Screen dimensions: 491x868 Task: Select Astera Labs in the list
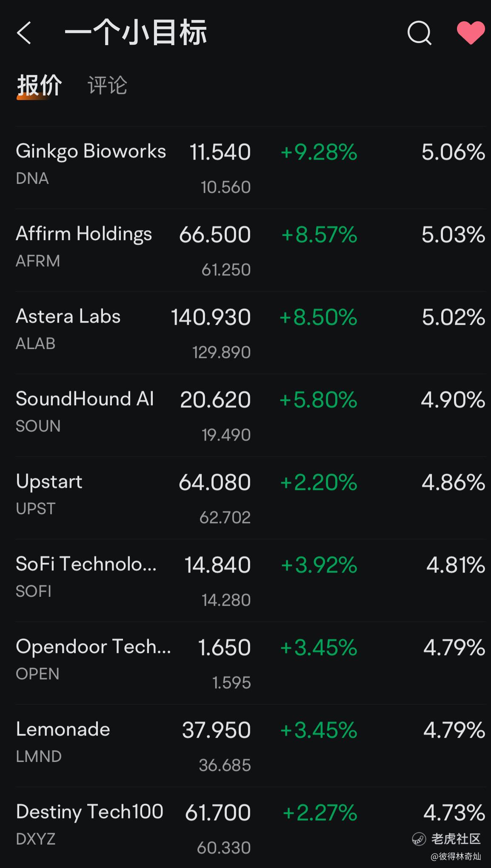(68, 317)
